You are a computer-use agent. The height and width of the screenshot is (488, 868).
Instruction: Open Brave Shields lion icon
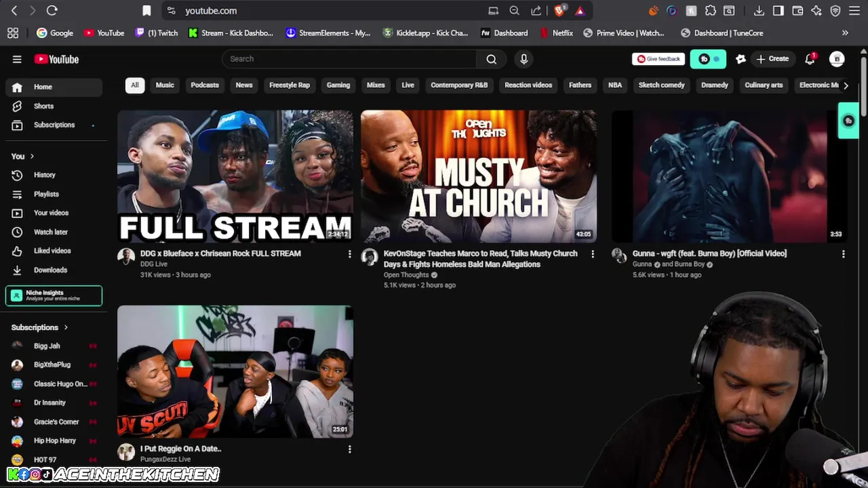pos(560,10)
